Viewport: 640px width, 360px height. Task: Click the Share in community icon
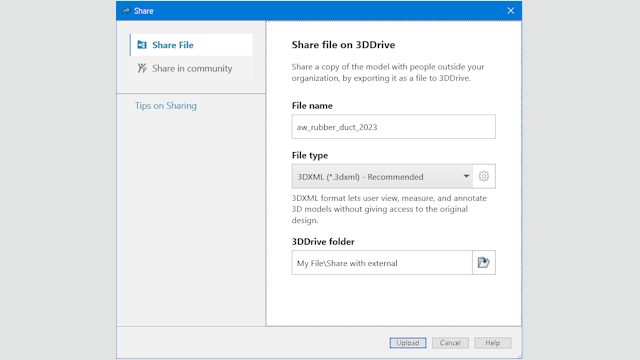click(142, 68)
